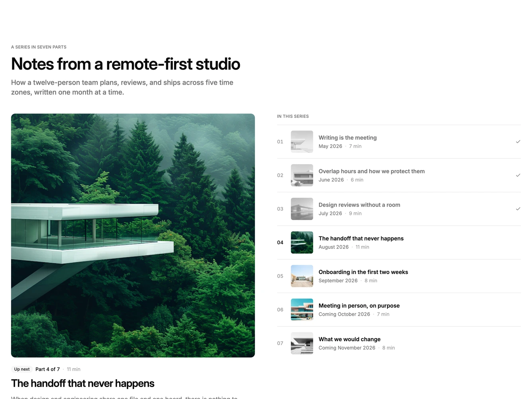The width and height of the screenshot is (532, 399).
Task: Open the Onboarding in the first two weeks thumbnail
Action: point(302,276)
